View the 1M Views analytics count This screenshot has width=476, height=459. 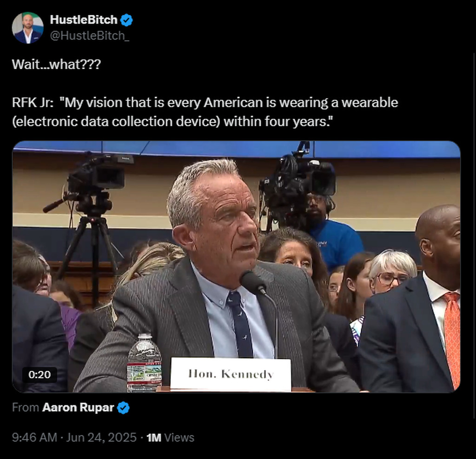[170, 438]
